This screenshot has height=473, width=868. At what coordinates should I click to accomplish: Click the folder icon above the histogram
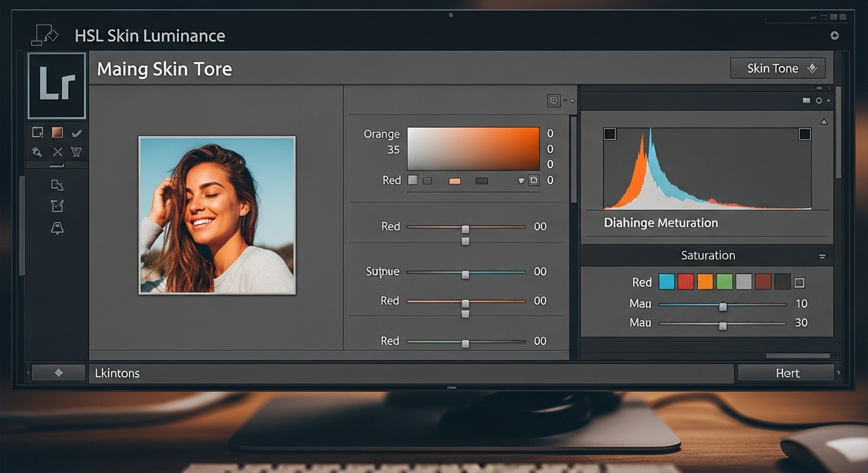(x=806, y=100)
